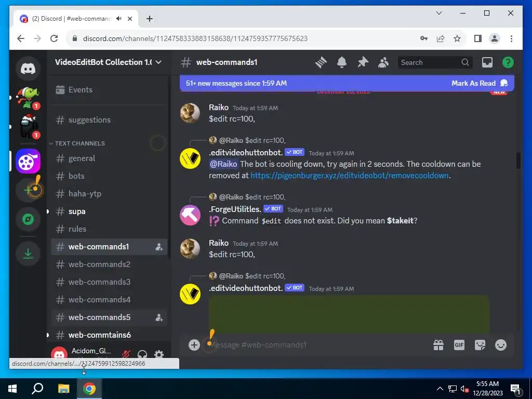Screen dimensions: 532x399
Task: Click the @Raiko mention in cooldown message
Action: click(x=223, y=164)
